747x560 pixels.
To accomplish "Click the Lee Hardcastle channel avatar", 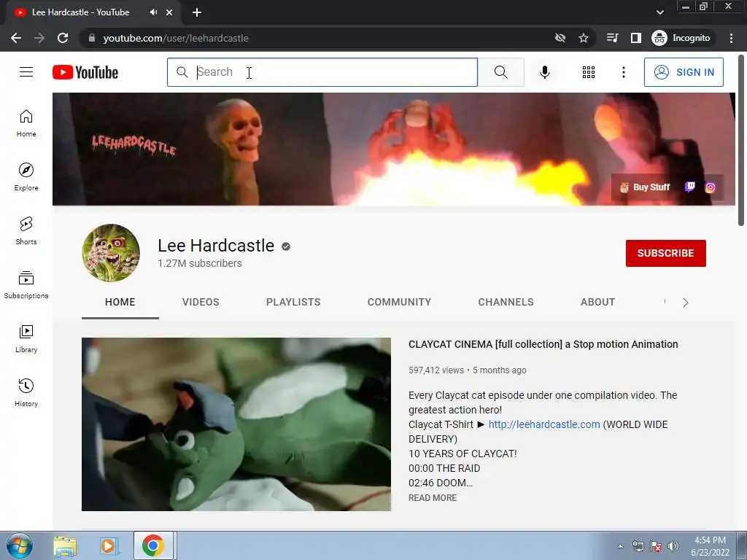I will [x=111, y=253].
